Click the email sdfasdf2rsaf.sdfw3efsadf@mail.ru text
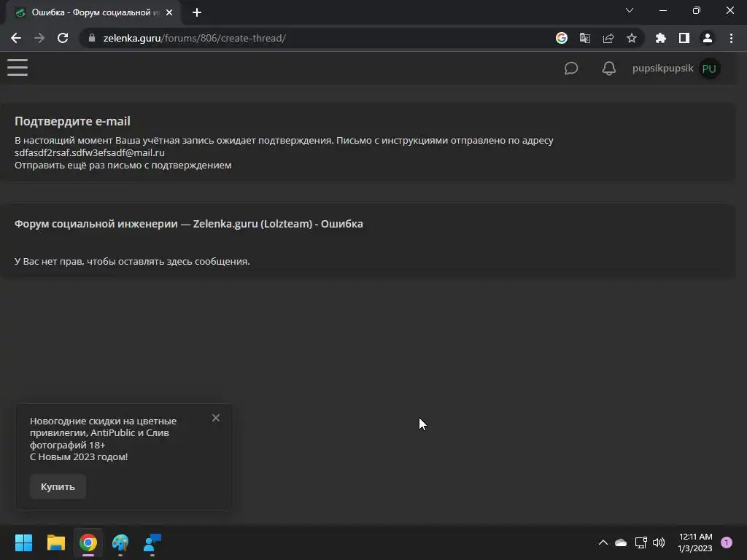Screen dimensions: 747x560 (90, 153)
